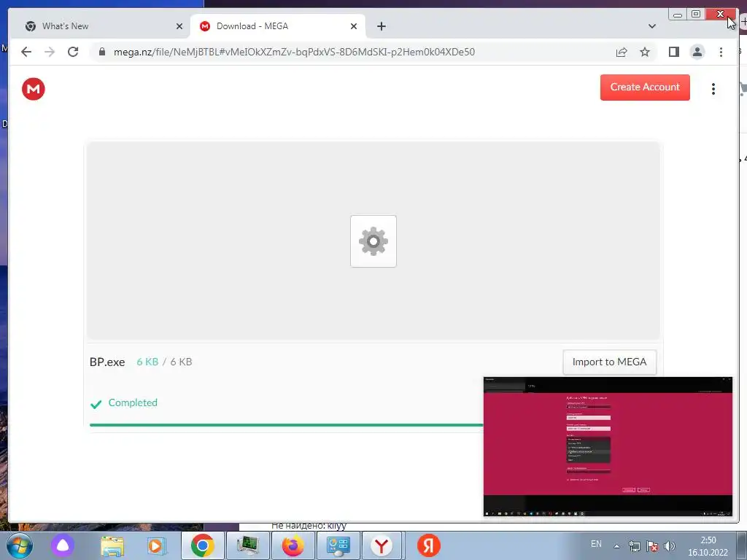Minimize the Chrome window
747x560 pixels.
[x=678, y=15]
